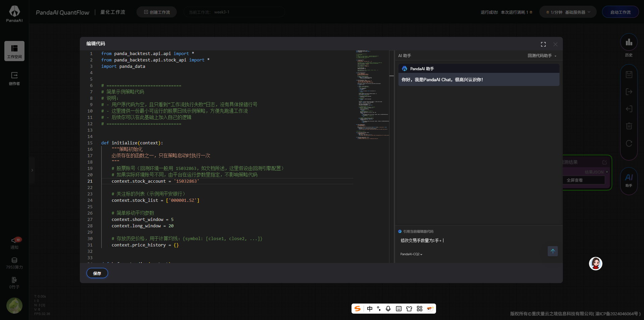Click the 算力 compute credits coin icon

(x=14, y=260)
